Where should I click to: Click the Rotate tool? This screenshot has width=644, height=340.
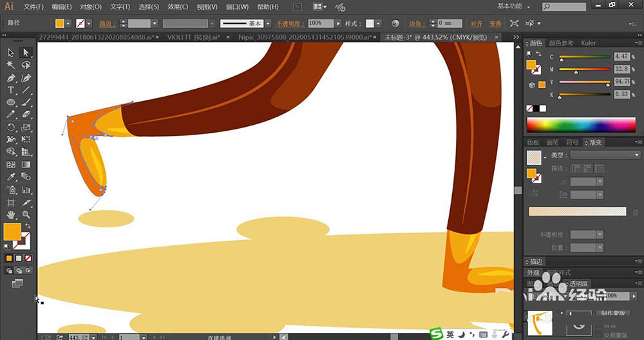pos(11,127)
